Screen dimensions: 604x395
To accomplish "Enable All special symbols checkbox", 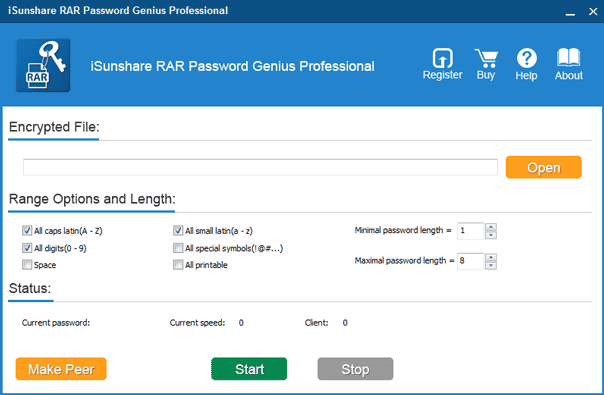I will (x=178, y=248).
